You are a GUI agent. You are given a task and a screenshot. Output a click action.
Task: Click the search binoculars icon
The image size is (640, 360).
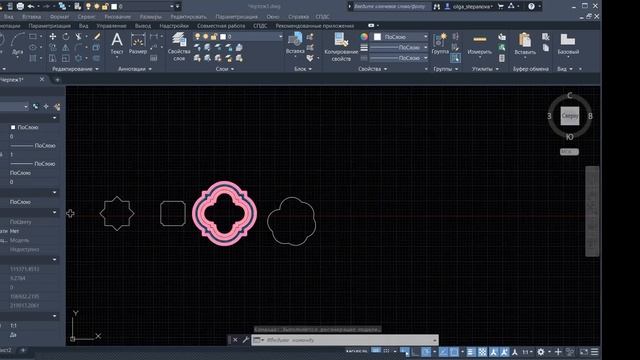[437, 6]
